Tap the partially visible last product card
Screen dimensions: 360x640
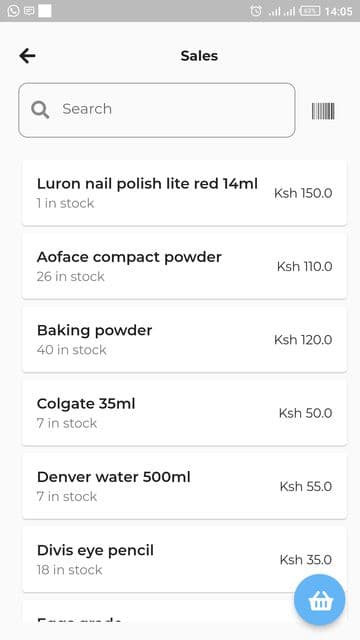184,611
